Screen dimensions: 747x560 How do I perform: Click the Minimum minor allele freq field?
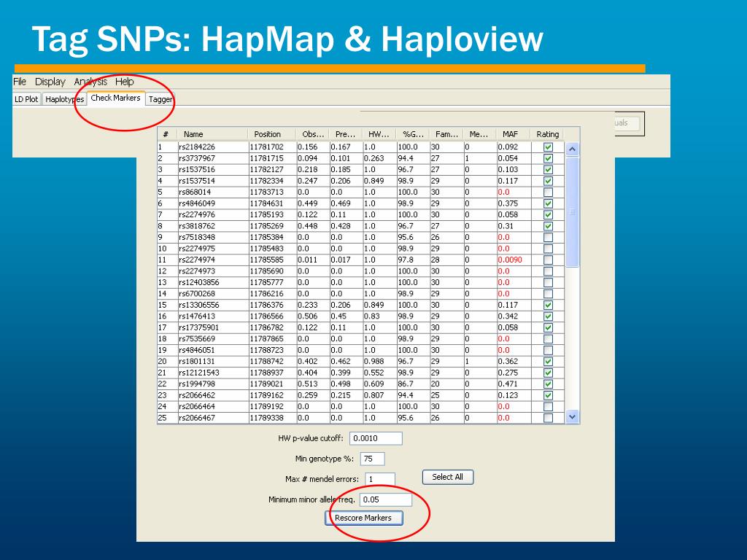tap(385, 500)
